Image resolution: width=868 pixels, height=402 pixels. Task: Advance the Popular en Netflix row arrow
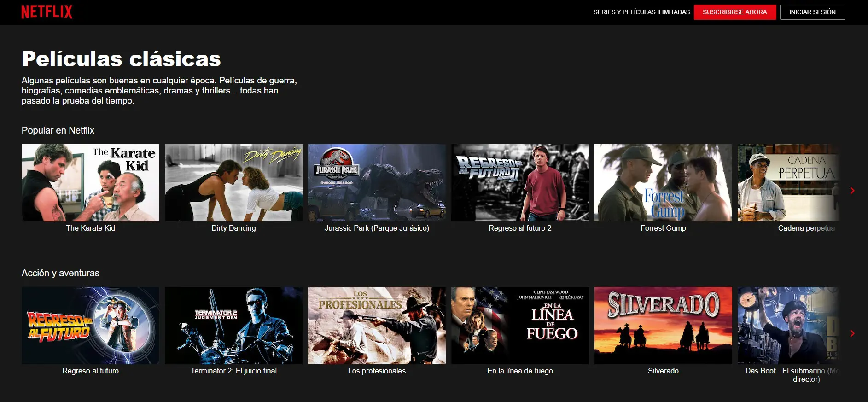pyautogui.click(x=852, y=191)
